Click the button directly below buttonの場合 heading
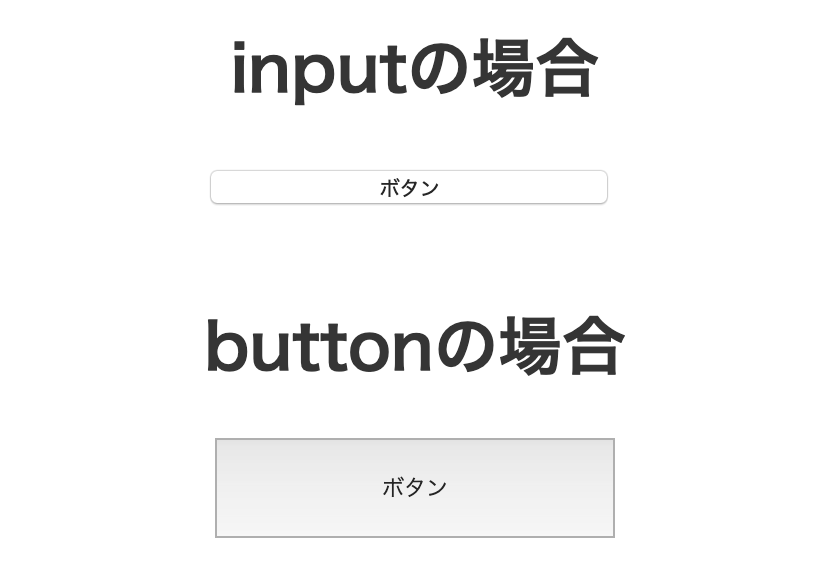Screen dimensions: 822x582 coord(414,487)
